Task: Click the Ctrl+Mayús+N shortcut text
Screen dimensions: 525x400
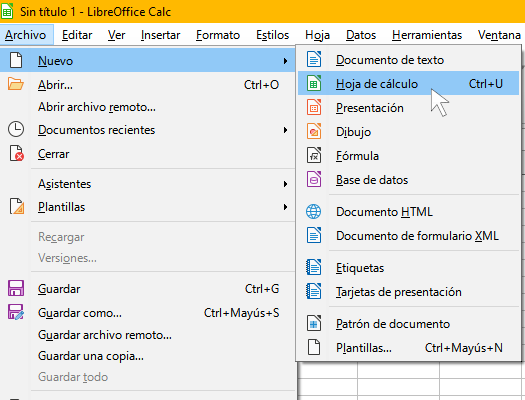Action: (464, 348)
